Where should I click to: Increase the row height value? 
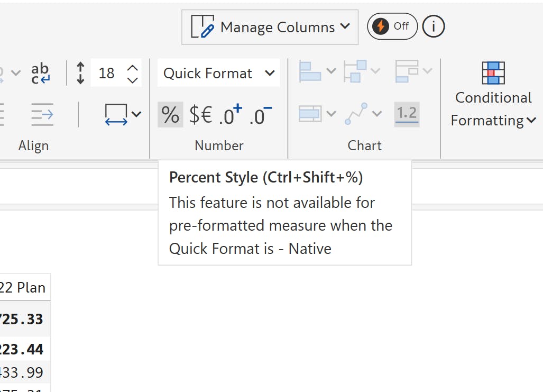pyautogui.click(x=133, y=68)
